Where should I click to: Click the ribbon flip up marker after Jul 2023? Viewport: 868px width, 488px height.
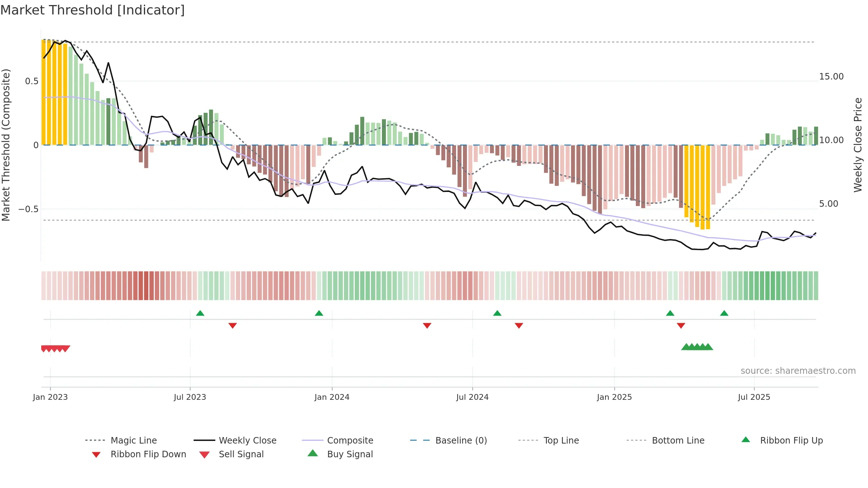pos(200,313)
